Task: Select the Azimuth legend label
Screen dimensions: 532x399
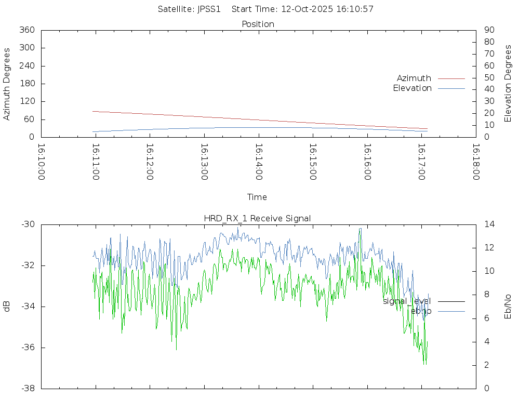Action: (x=414, y=78)
